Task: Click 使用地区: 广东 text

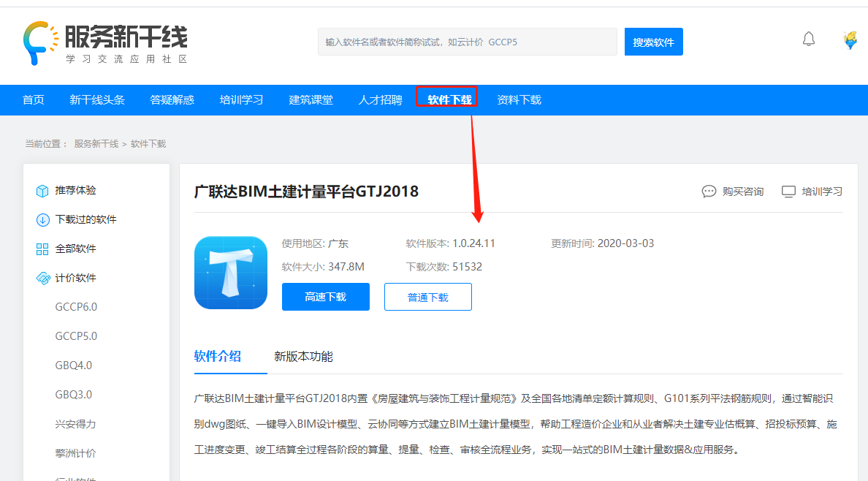Action: 315,243
